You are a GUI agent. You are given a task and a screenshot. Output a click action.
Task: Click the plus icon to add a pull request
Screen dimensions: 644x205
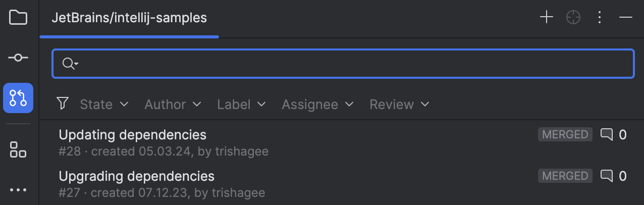(547, 18)
